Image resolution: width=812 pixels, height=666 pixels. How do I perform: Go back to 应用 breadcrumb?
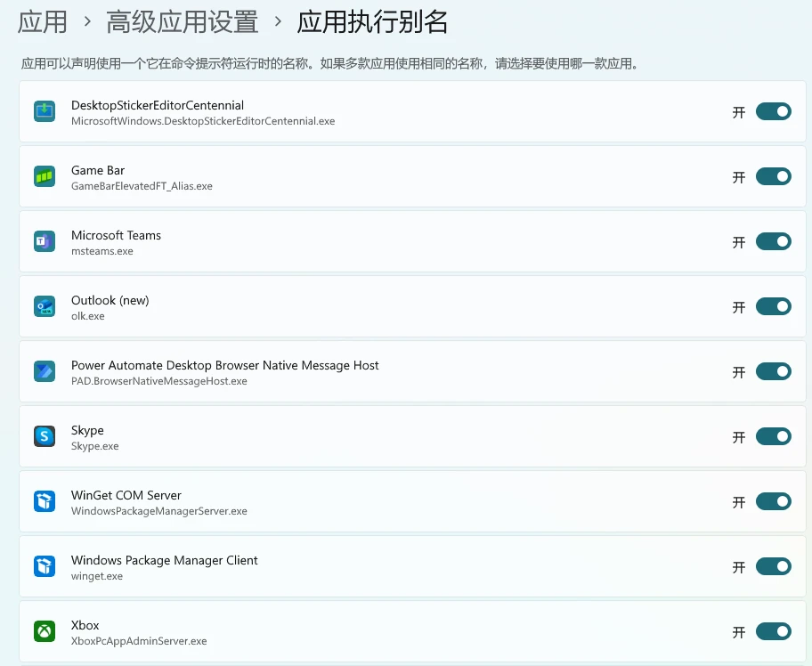coord(43,22)
